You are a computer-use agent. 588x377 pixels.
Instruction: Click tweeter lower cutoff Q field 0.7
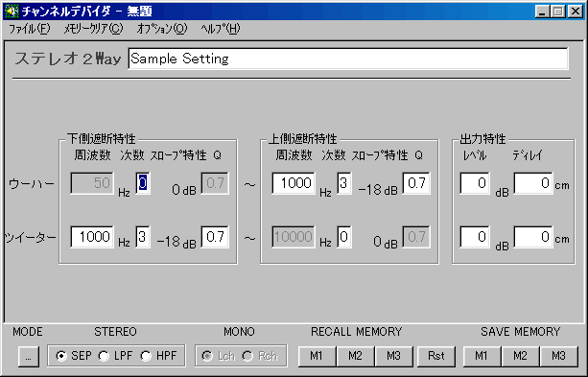point(215,237)
